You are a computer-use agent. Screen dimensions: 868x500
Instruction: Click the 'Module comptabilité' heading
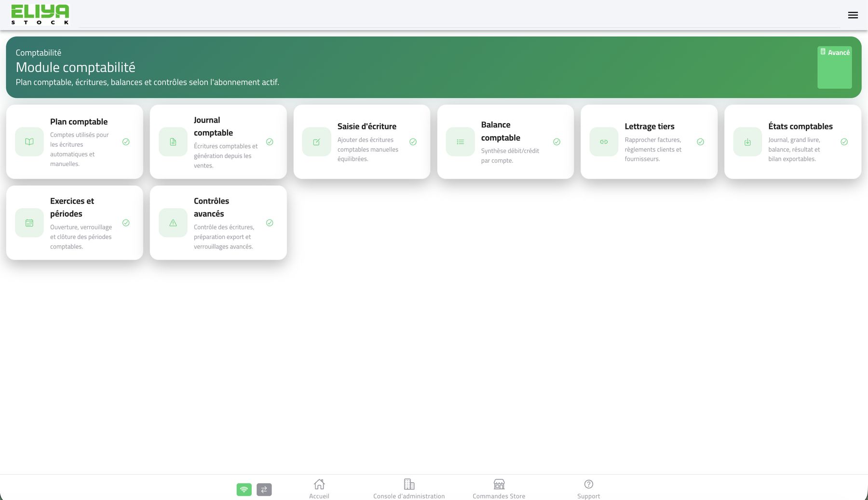coord(75,67)
